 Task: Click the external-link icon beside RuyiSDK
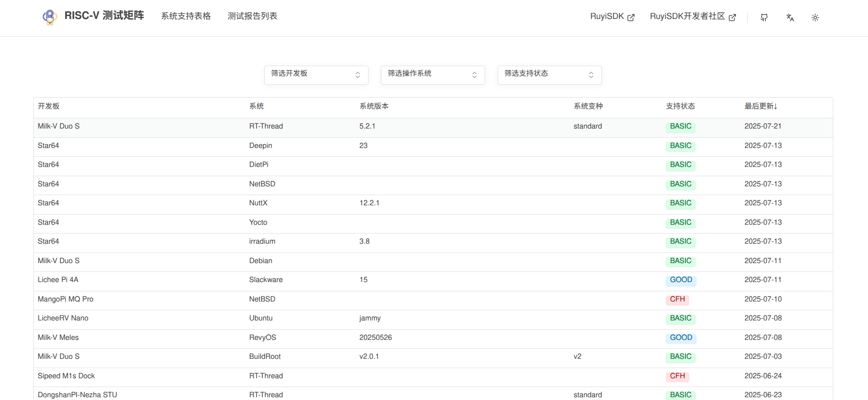[631, 18]
